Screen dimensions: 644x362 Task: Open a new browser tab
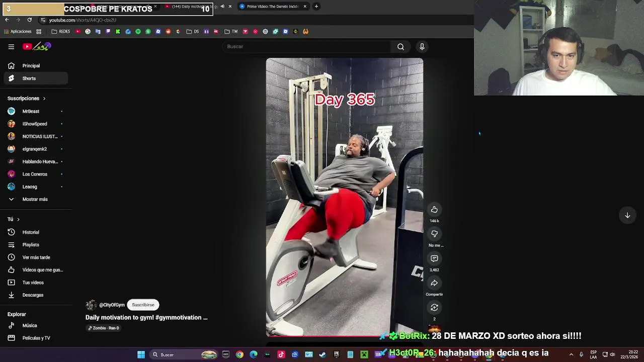point(316,7)
